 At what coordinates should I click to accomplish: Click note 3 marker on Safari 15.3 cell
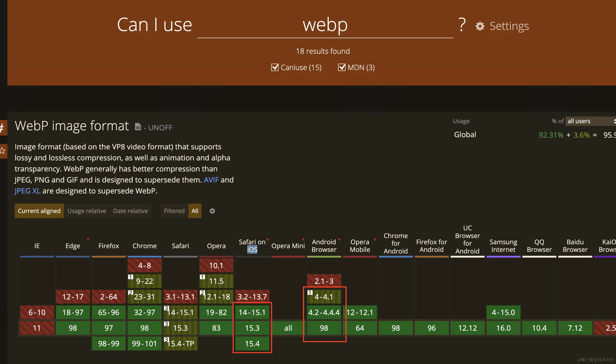(x=167, y=324)
